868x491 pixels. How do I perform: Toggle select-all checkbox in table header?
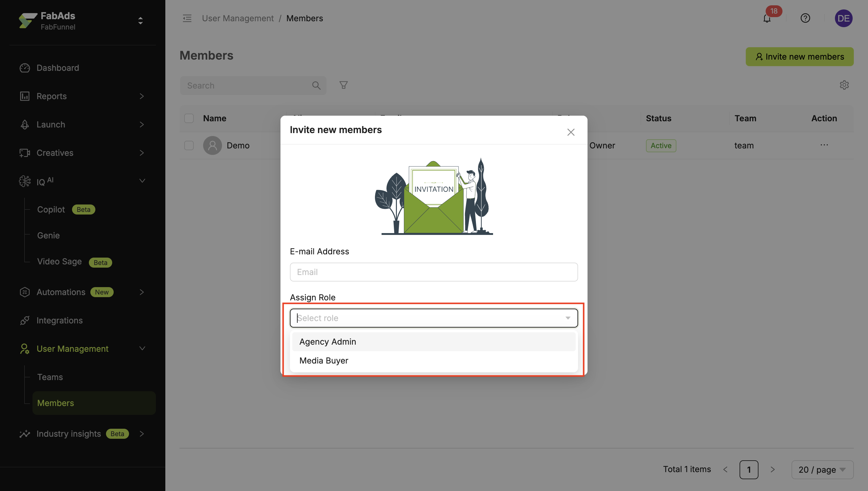click(x=189, y=118)
